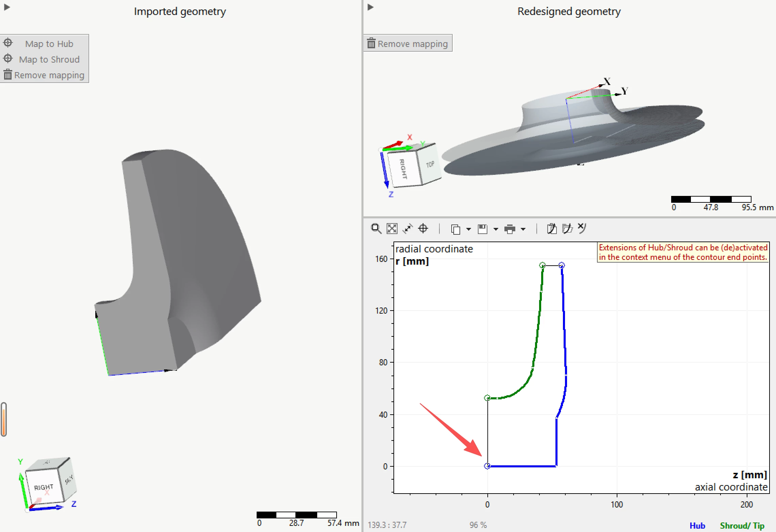Click the remove imported curve icon
Screen dimensions: 776x532
(582, 228)
